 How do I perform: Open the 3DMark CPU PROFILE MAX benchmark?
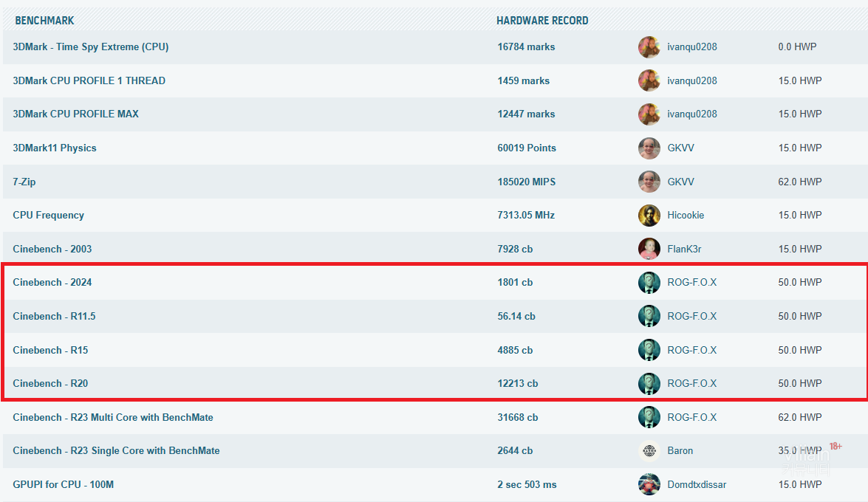[75, 114]
